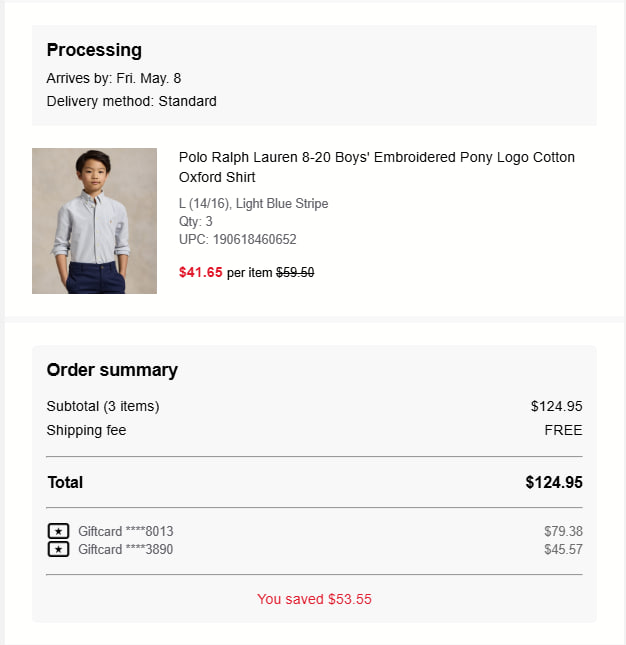This screenshot has height=645, width=626.
Task: Open the boy's Oxford shirt product image
Action: (94, 221)
